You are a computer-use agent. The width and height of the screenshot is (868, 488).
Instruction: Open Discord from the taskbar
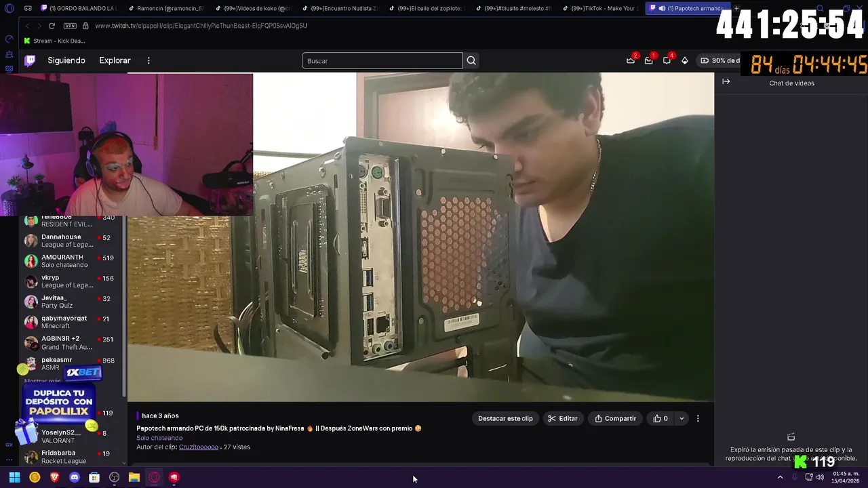[75, 477]
